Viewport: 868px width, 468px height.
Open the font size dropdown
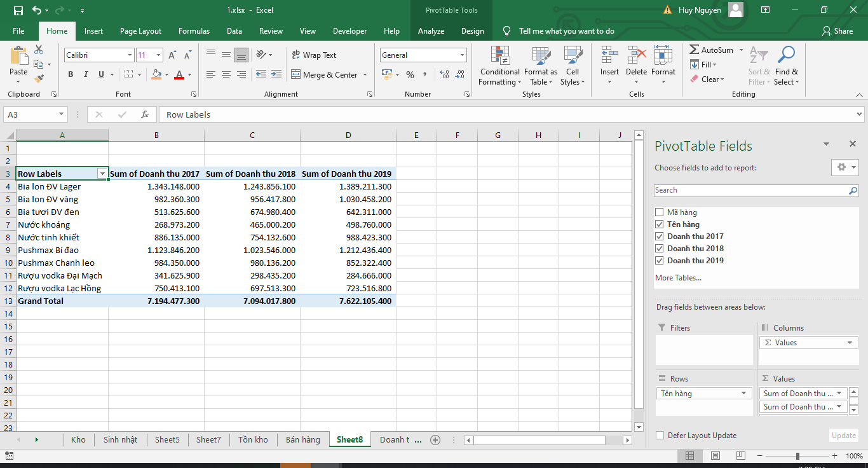158,55
